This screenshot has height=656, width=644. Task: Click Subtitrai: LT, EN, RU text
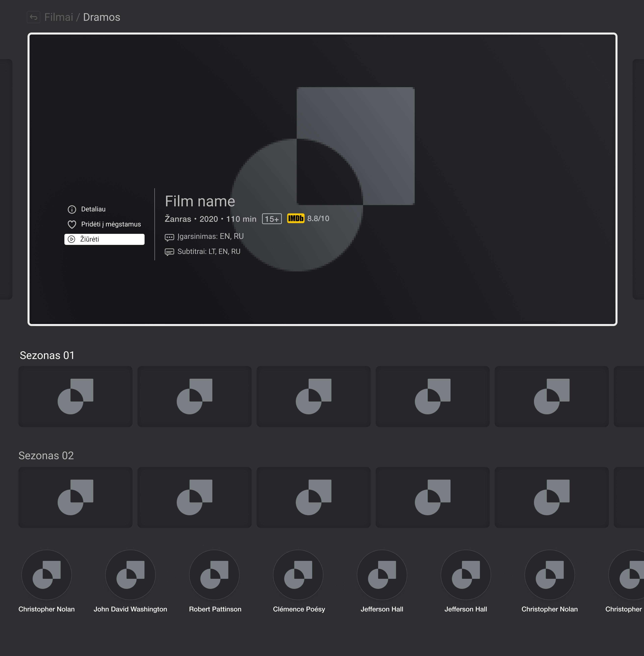tap(209, 251)
